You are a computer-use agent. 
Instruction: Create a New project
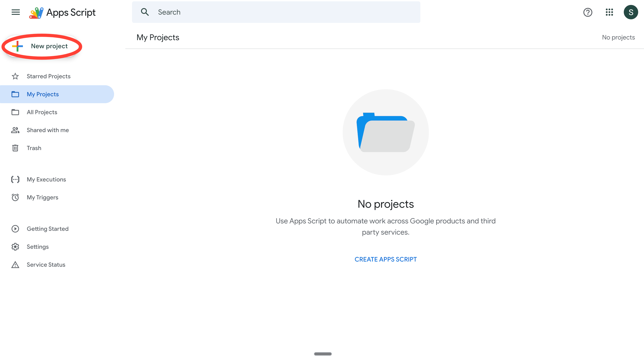coord(42,46)
